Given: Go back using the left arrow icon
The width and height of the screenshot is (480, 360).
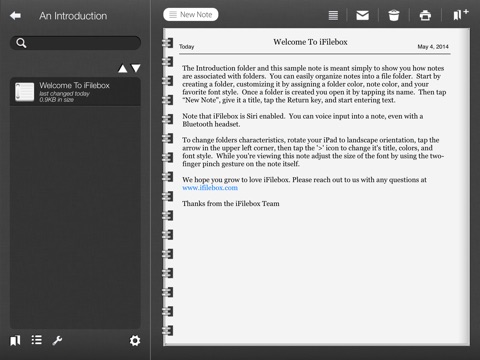Looking at the screenshot, I should (x=15, y=15).
